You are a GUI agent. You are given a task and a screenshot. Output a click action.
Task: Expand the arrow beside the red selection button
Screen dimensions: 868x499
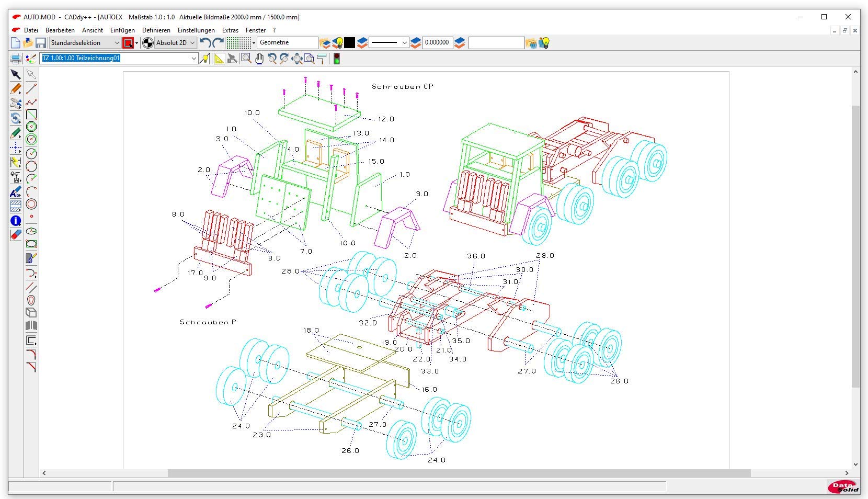(x=137, y=43)
